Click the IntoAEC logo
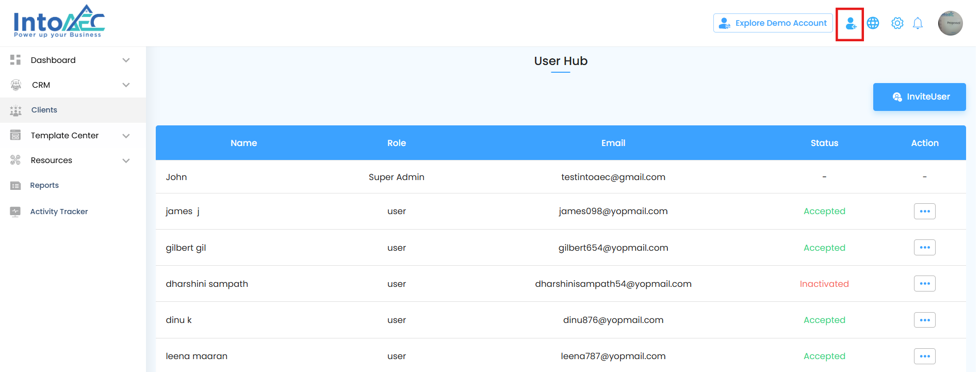The height and width of the screenshot is (372, 980). coord(59,22)
